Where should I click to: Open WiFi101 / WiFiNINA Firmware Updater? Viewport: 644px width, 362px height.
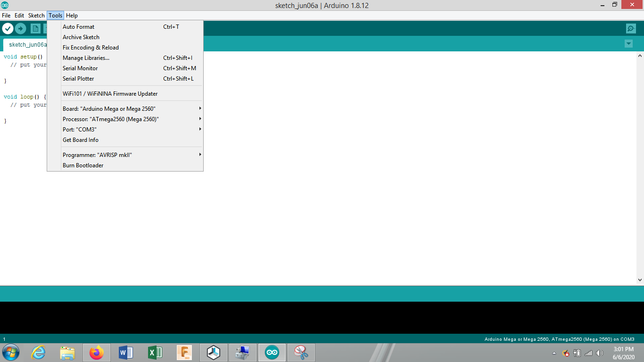coord(125,94)
